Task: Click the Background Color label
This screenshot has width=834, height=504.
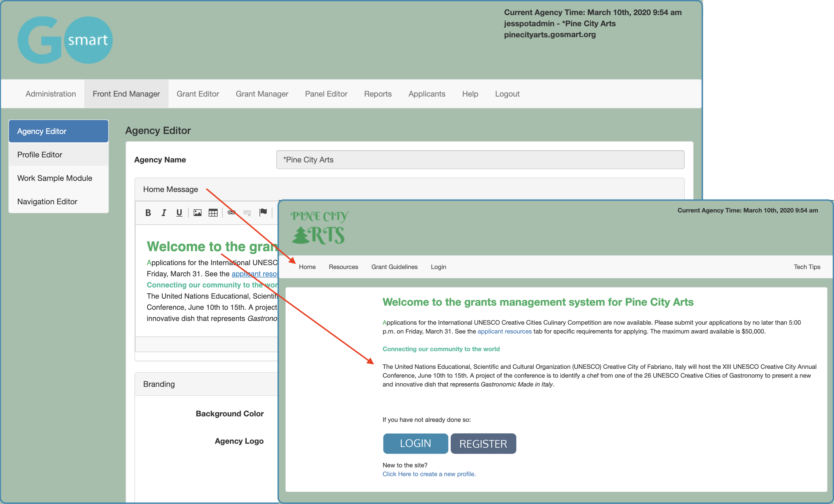Action: [x=229, y=414]
